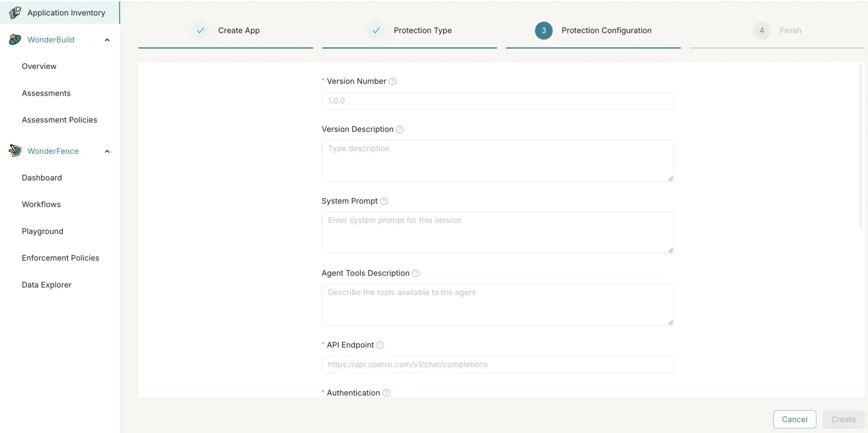Click the Agent Tools Description help icon

416,273
